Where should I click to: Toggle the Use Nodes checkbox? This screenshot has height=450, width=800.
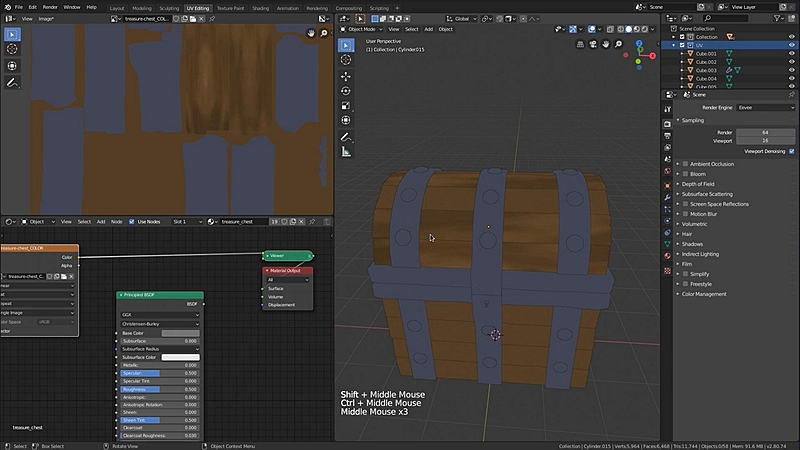(x=132, y=221)
